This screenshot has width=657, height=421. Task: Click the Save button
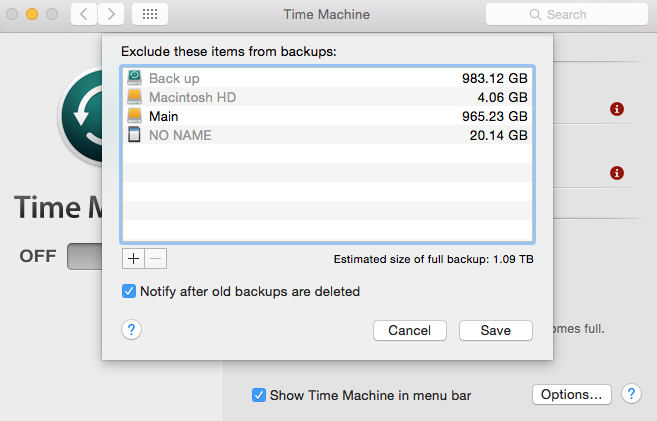tap(496, 331)
